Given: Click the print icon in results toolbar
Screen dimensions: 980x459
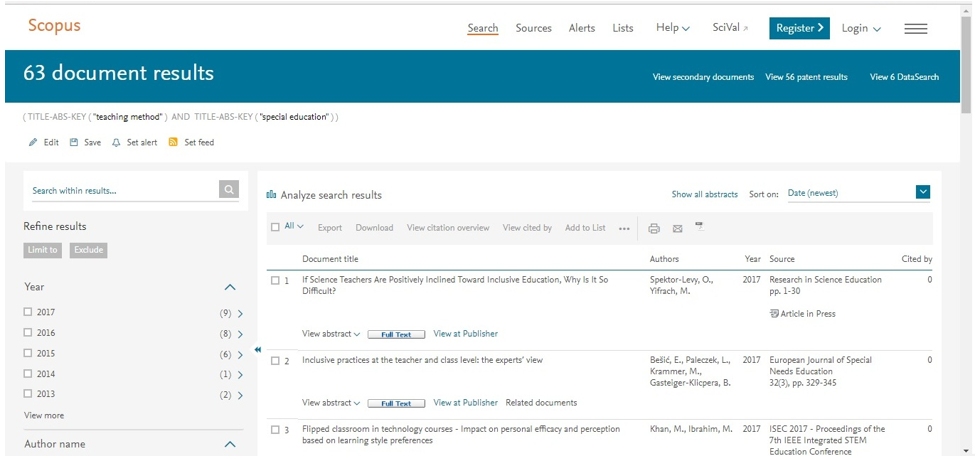Looking at the screenshot, I should click(654, 228).
